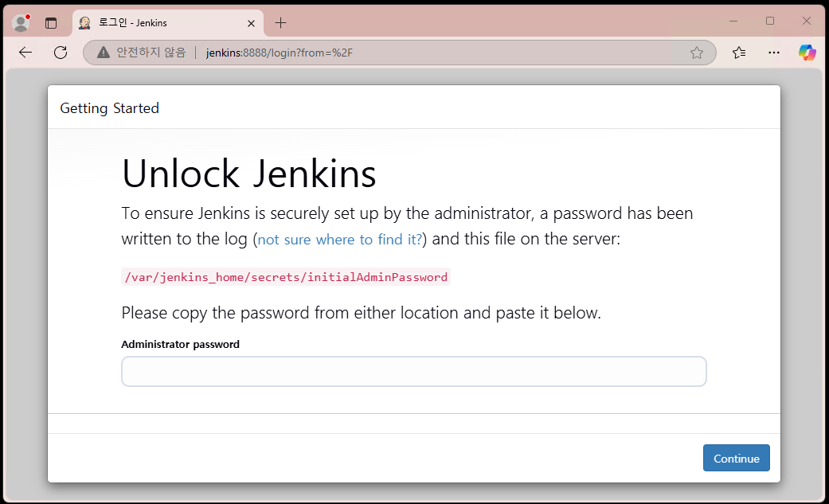Maximize the browser window
The height and width of the screenshot is (504, 829).
pyautogui.click(x=770, y=21)
